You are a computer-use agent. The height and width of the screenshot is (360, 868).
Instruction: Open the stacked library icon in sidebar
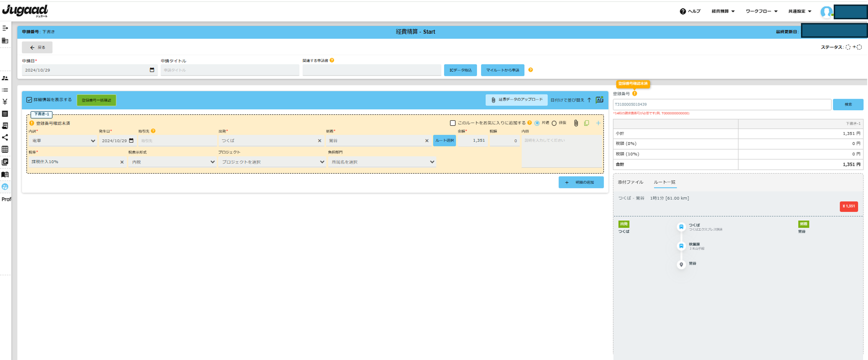pyautogui.click(x=5, y=162)
